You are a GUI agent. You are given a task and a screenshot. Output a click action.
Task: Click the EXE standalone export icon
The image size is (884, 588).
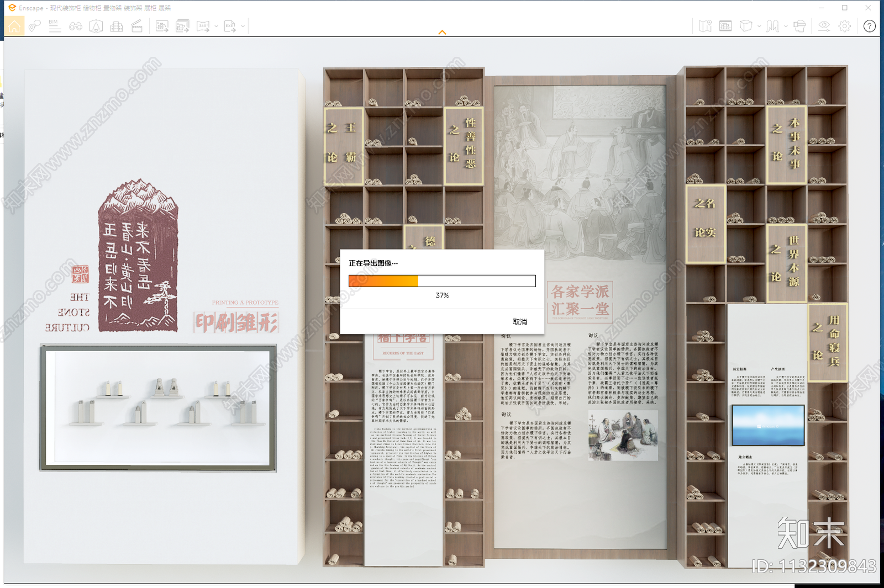coord(230,26)
